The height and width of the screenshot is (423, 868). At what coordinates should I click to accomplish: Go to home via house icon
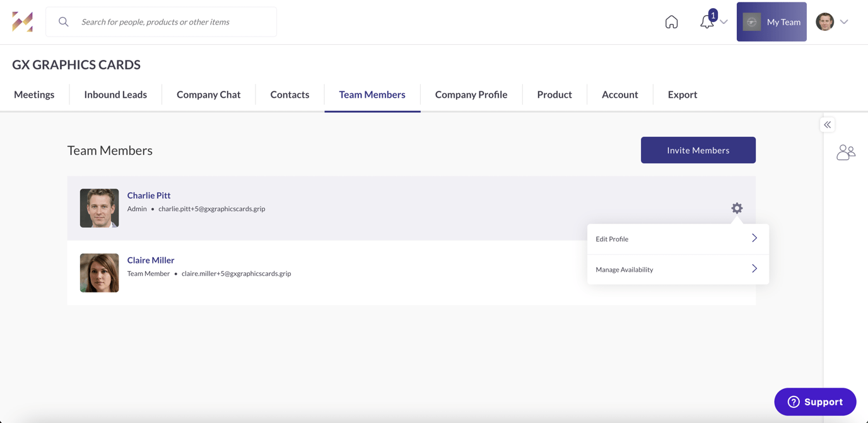pyautogui.click(x=671, y=22)
